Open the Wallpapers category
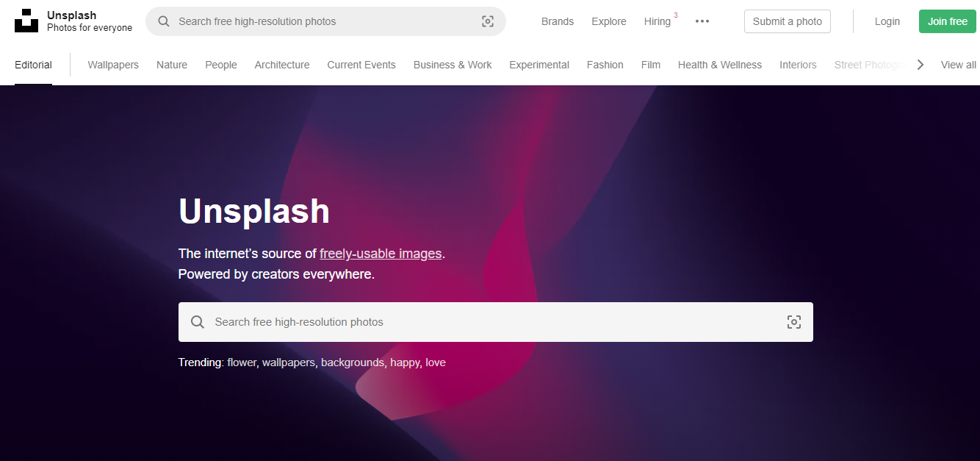980x461 pixels. click(113, 65)
